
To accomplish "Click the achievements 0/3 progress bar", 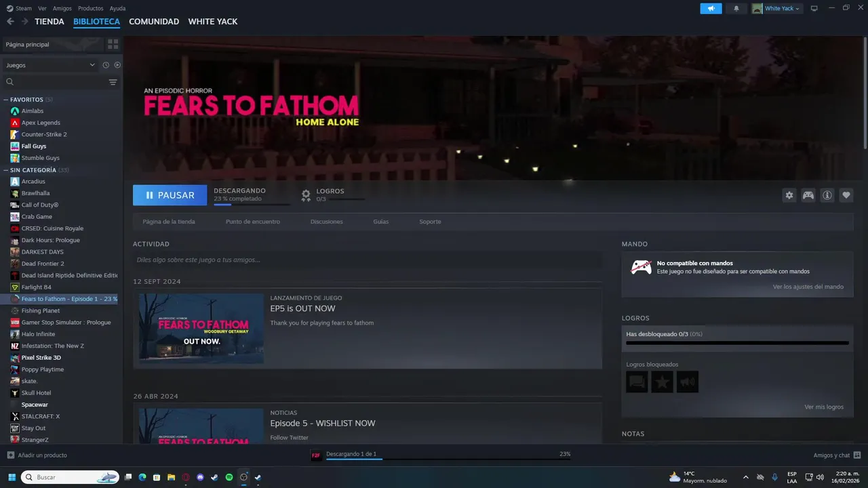I will [737, 343].
